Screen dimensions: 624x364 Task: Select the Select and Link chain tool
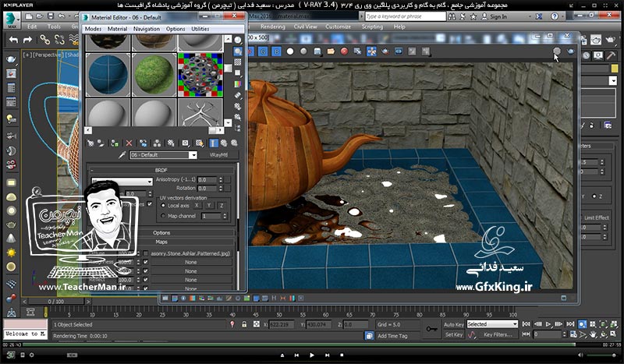(44, 40)
